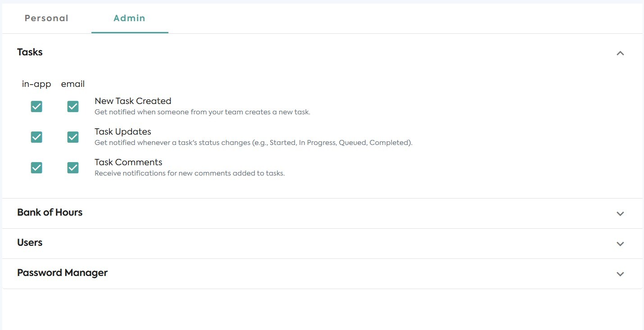Open Password Manager using its chevron arrow
The height and width of the screenshot is (330, 644).
pyautogui.click(x=620, y=274)
